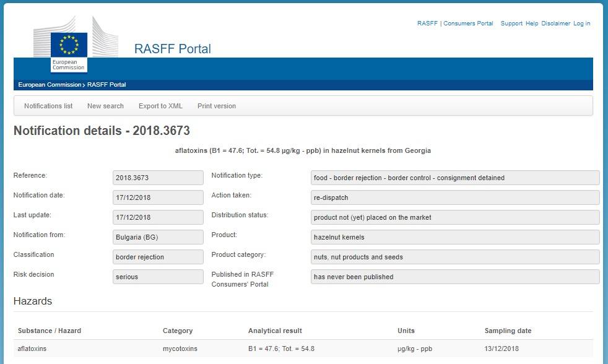View the Disclaimer page
608x364 pixels.
(x=555, y=24)
